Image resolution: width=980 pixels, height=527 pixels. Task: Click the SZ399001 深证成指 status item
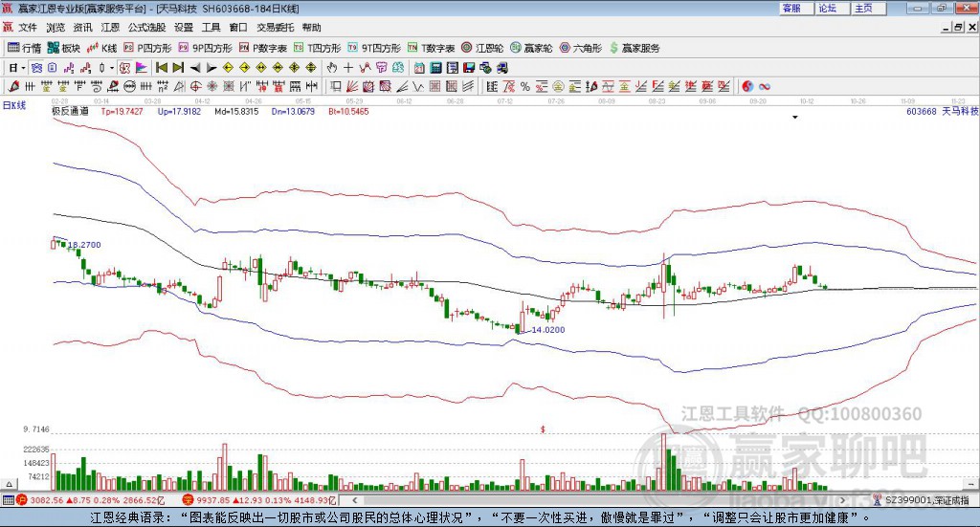click(x=921, y=500)
